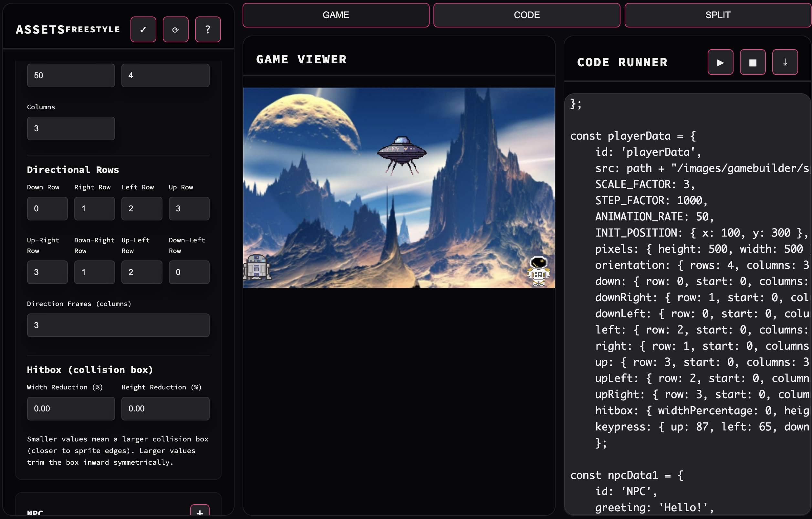Click the UFO sprite in the Game Viewer
This screenshot has width=812, height=519.
pyautogui.click(x=401, y=153)
